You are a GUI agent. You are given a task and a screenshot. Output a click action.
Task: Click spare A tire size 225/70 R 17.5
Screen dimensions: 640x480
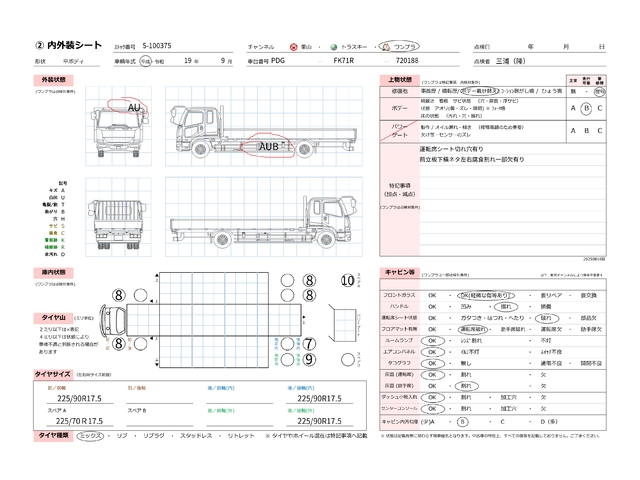pos(79,421)
